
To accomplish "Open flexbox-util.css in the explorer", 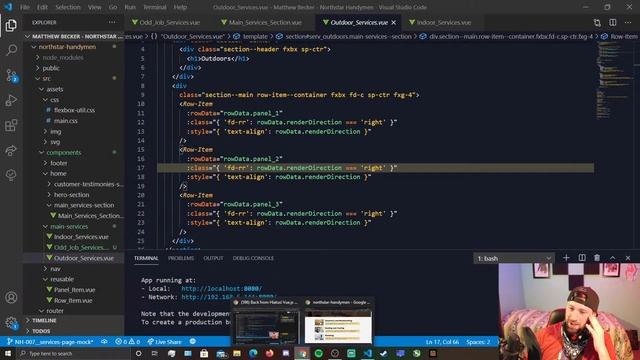I will (74, 110).
